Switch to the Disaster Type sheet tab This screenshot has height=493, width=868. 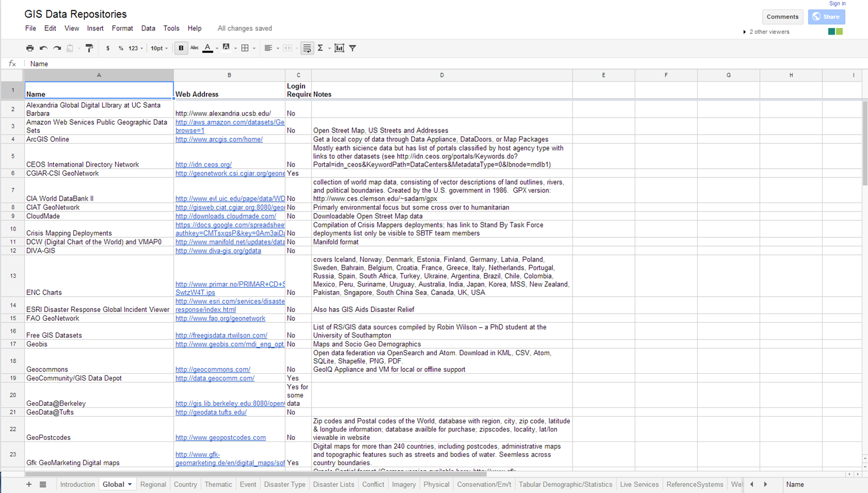pos(285,484)
